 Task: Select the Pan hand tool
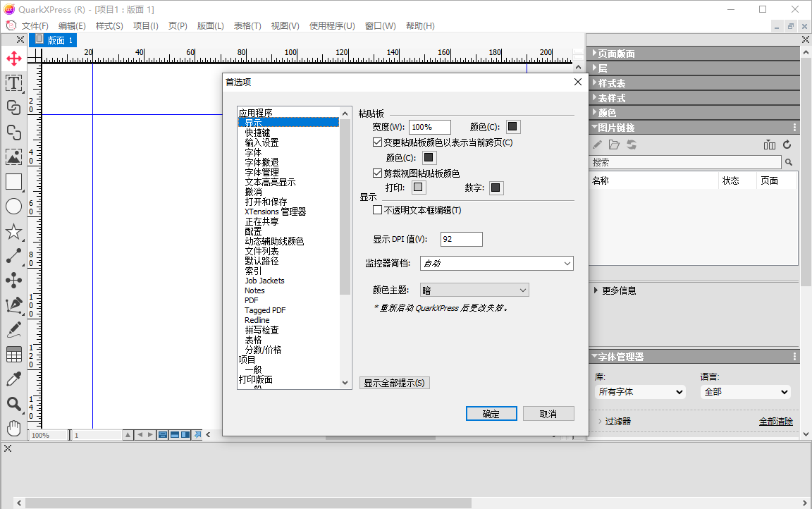tap(14, 429)
